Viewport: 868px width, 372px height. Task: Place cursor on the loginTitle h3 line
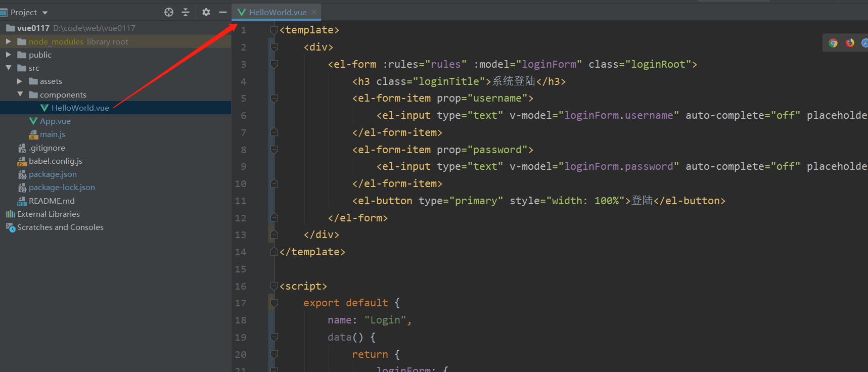coord(459,81)
